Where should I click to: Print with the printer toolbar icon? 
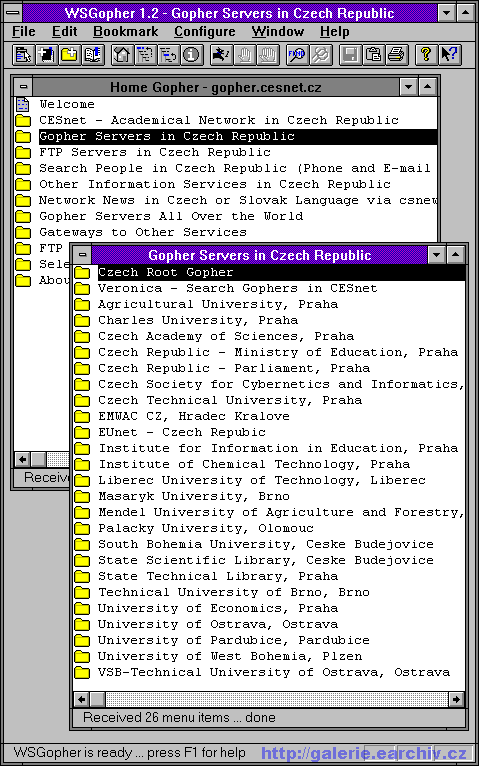pyautogui.click(x=396, y=55)
